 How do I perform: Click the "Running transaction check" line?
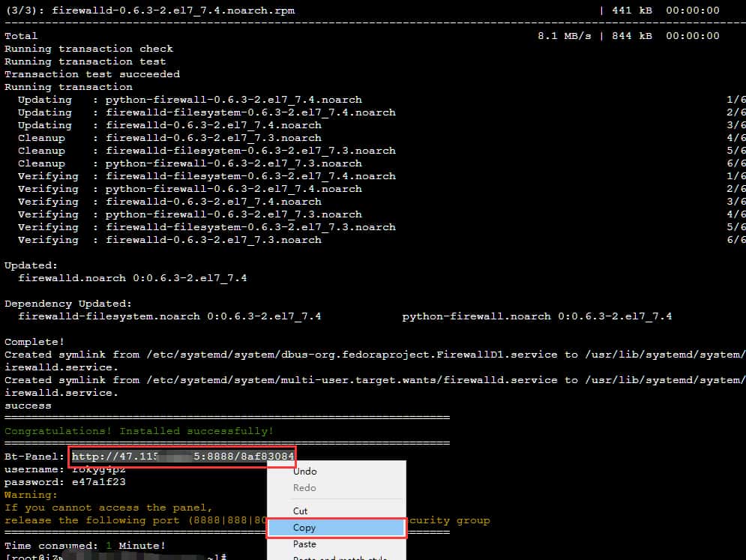click(x=88, y=49)
